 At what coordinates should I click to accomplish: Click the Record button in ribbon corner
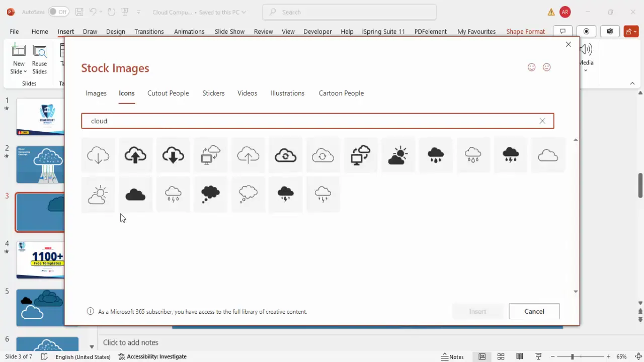click(x=586, y=31)
